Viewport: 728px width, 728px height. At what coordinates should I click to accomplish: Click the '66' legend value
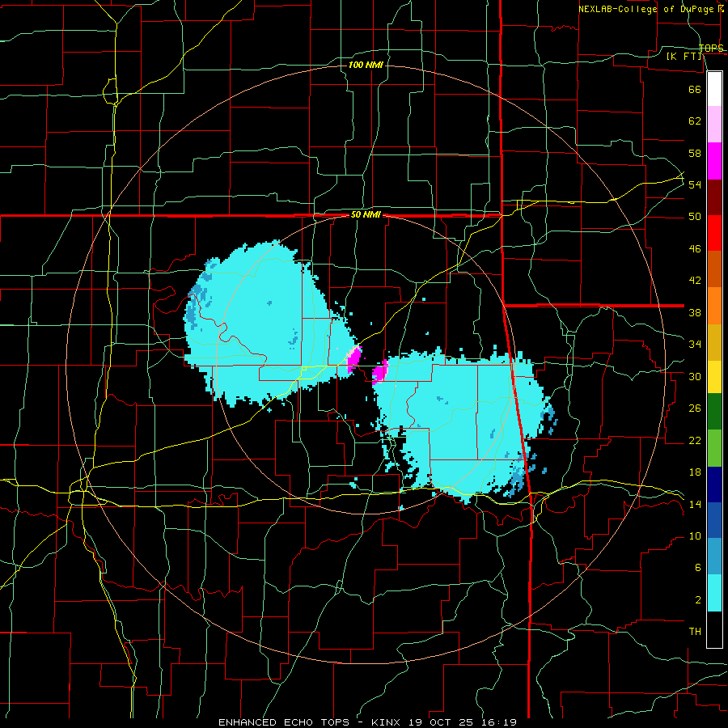[695, 89]
